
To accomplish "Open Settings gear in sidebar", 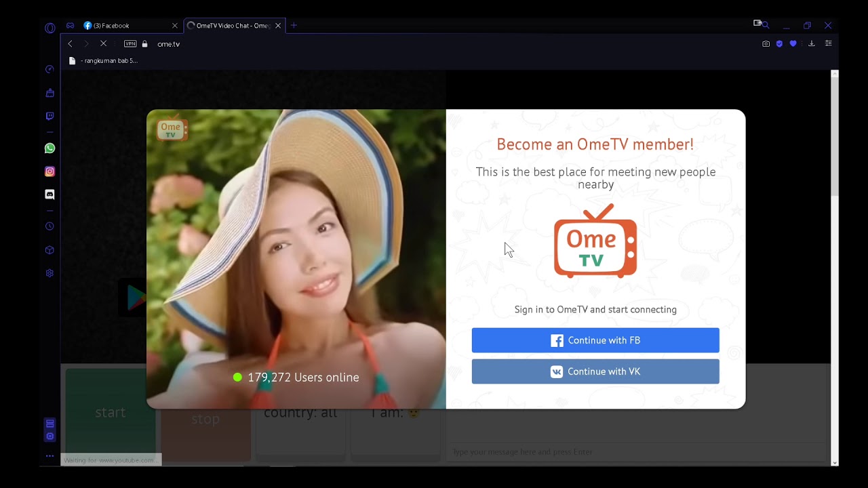I will click(x=50, y=273).
